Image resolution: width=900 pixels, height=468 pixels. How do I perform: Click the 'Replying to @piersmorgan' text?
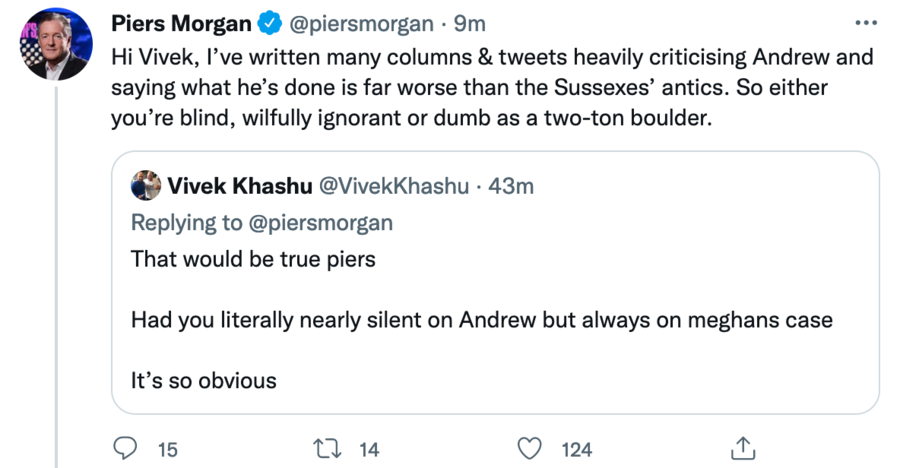pos(262,221)
